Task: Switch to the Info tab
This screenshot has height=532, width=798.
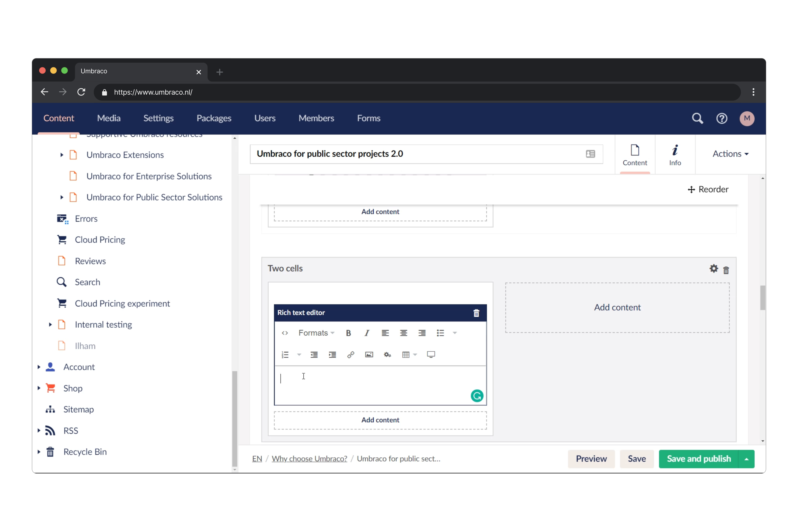Action: click(x=675, y=155)
